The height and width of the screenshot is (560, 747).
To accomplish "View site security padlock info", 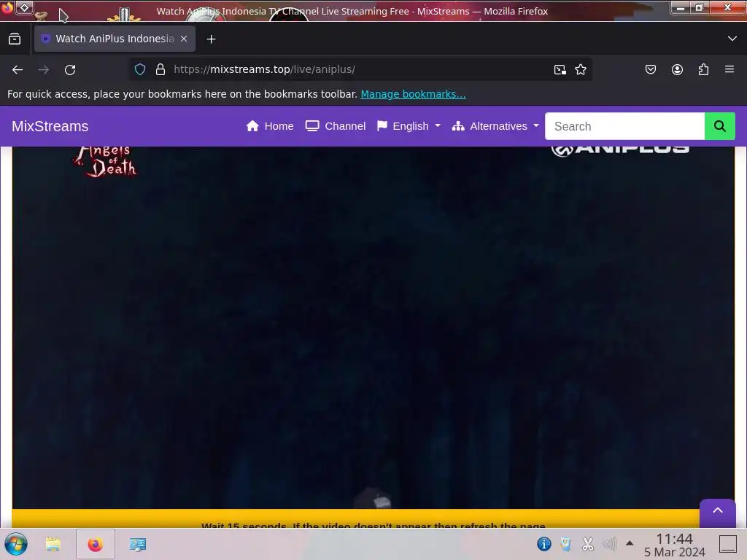I will (x=160, y=69).
